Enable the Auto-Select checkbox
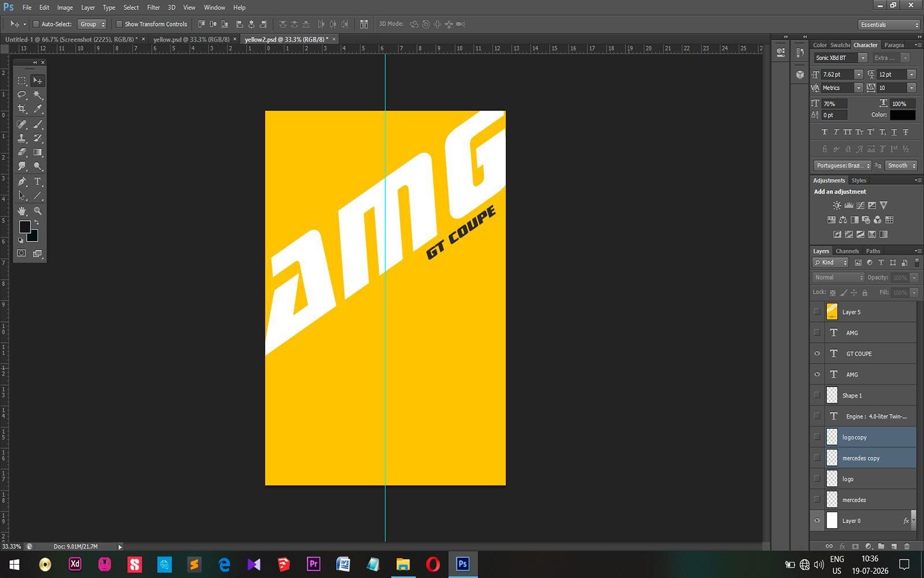The width and height of the screenshot is (924, 578). [x=36, y=24]
